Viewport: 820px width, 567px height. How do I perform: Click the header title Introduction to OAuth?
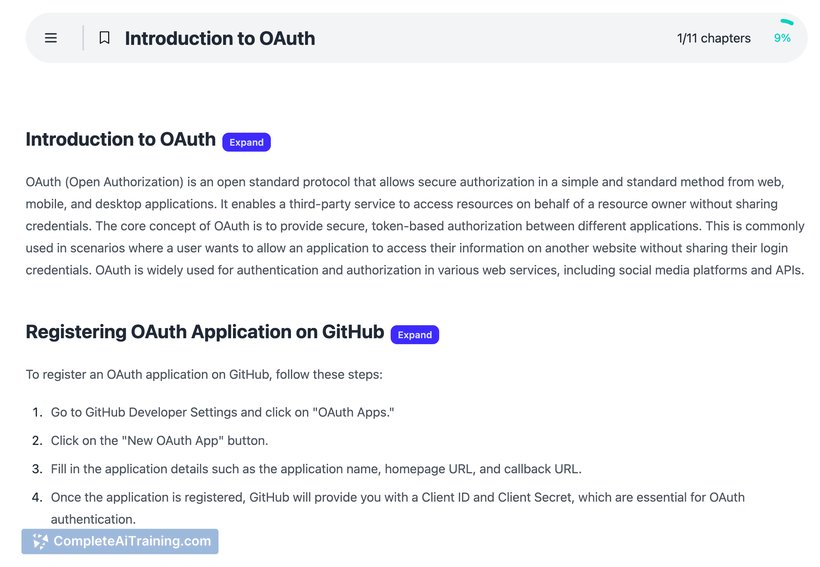[x=219, y=38]
